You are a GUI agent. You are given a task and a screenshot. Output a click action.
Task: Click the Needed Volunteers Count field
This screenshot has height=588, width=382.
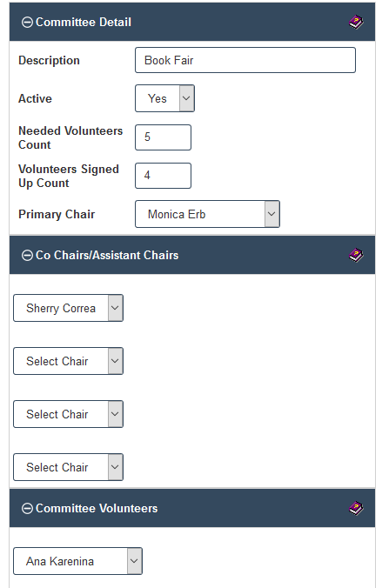coord(164,137)
